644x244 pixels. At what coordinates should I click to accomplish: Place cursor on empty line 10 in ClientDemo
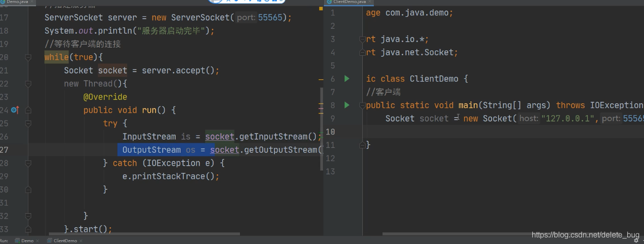(504, 132)
